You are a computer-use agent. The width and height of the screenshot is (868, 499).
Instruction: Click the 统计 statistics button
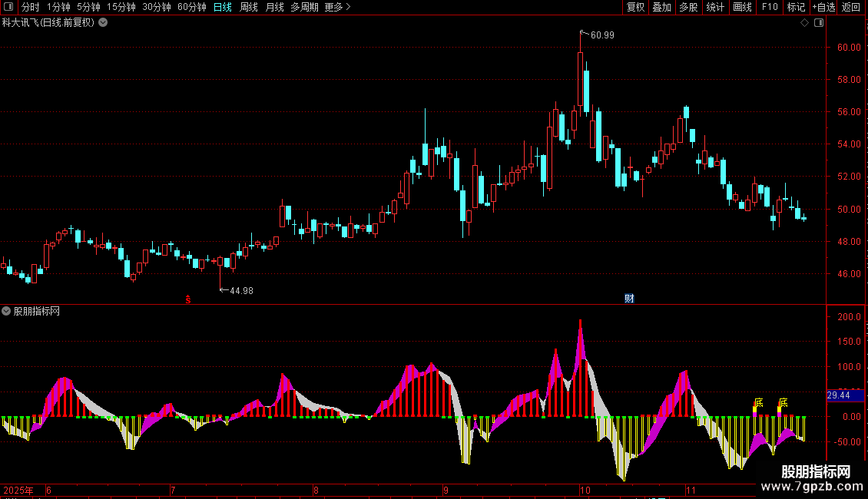(714, 7)
